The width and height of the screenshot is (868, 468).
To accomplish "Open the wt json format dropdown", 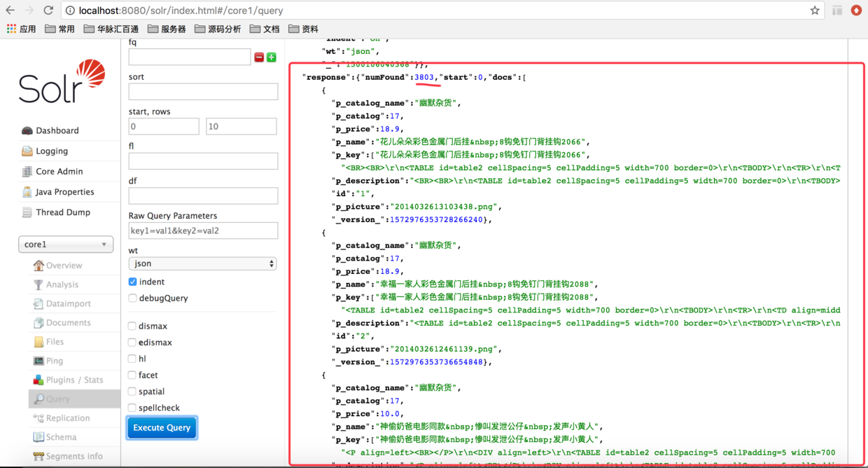I will [x=203, y=263].
